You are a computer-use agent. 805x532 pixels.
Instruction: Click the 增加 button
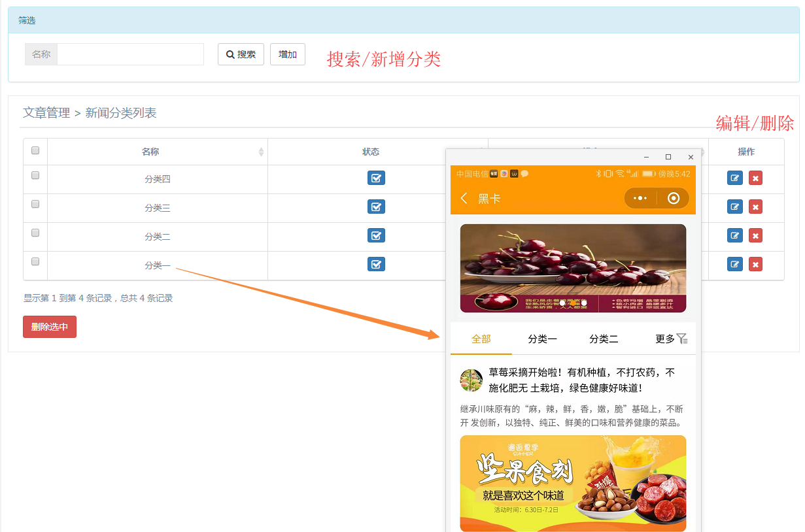pos(288,54)
